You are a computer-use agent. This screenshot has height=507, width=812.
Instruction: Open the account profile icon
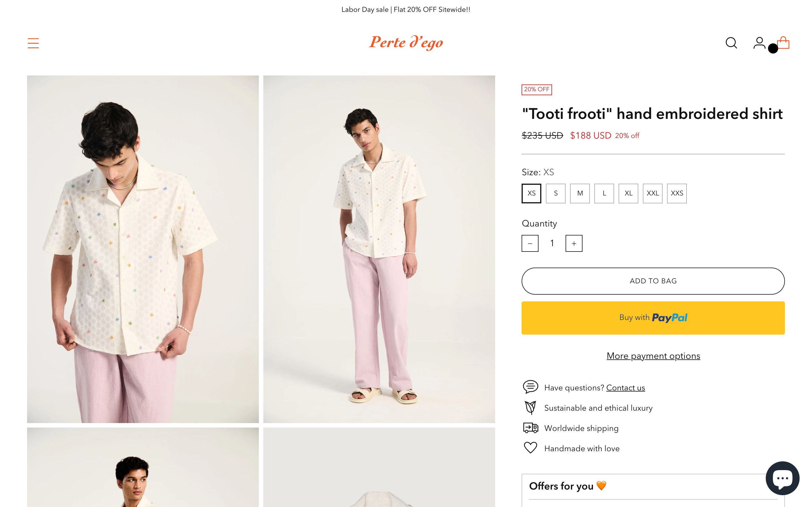759,43
